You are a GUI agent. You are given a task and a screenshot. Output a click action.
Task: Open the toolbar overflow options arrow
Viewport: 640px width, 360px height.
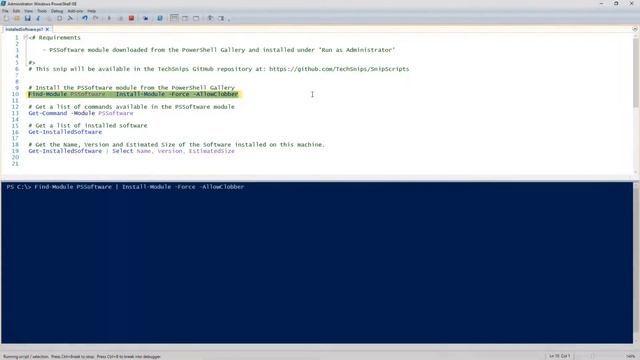pos(229,19)
